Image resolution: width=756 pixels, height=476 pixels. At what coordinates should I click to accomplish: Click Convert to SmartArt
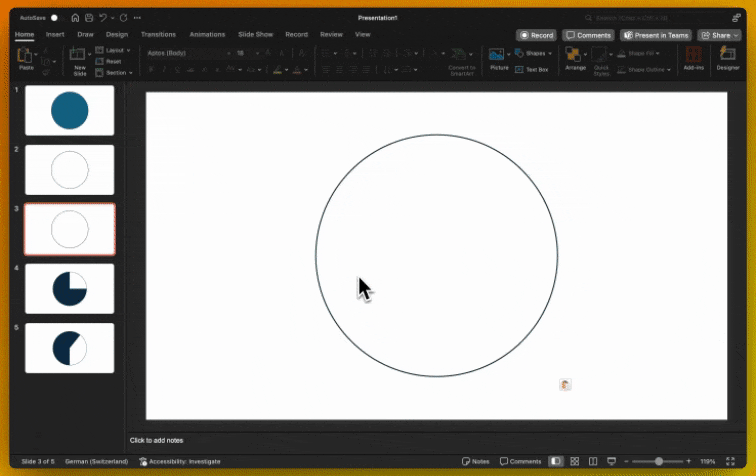461,60
